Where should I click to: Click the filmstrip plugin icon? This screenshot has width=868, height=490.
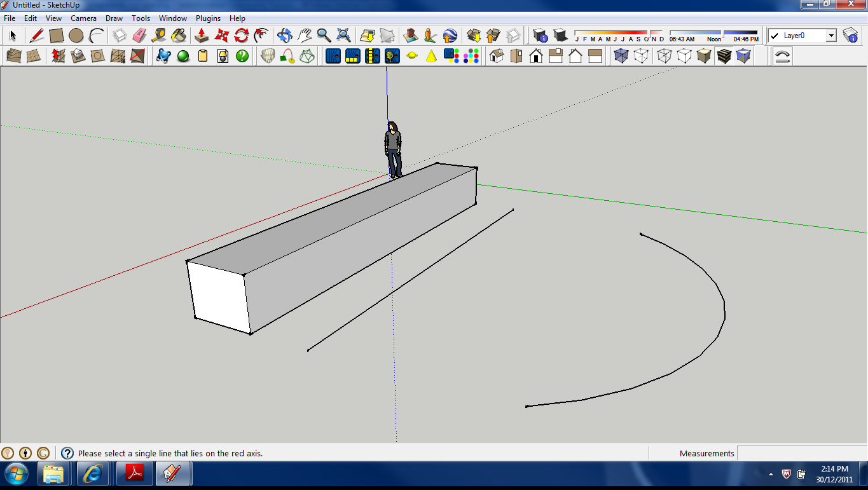[372, 56]
